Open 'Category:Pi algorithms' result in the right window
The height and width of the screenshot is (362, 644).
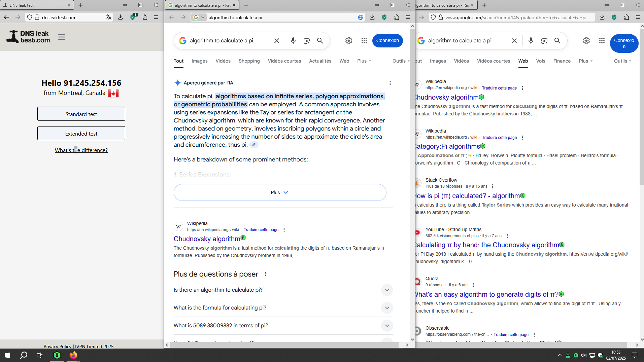[448, 147]
